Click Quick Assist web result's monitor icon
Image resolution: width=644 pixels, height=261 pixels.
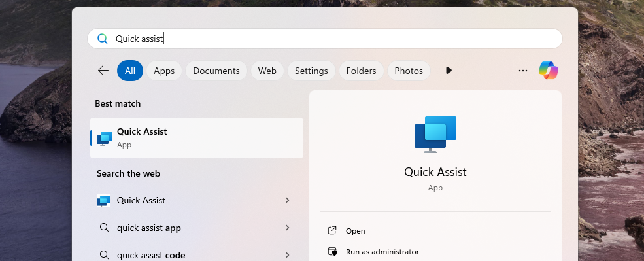103,201
